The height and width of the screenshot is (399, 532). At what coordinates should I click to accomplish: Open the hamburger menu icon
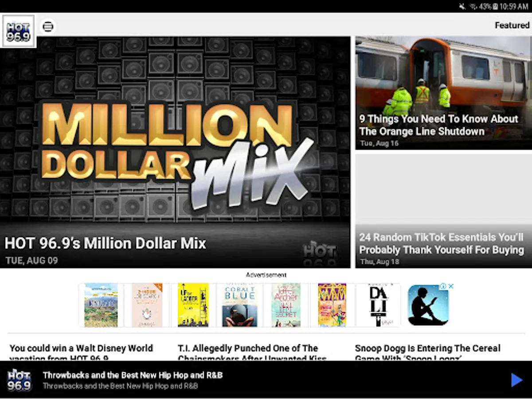(x=48, y=27)
